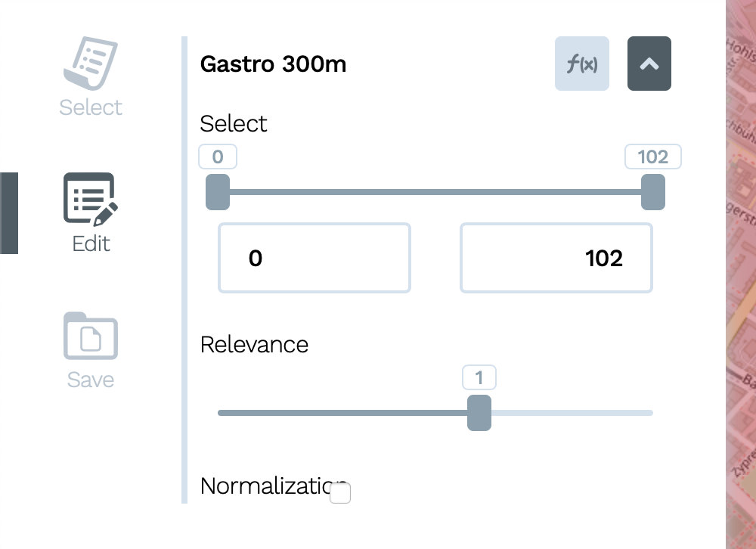Open the f(x) function editor

(x=581, y=64)
